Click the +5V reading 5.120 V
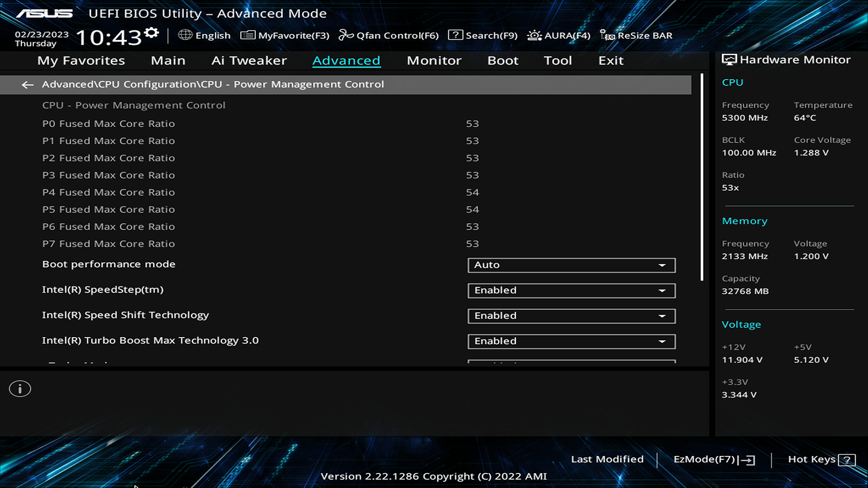The image size is (868, 488). click(811, 360)
